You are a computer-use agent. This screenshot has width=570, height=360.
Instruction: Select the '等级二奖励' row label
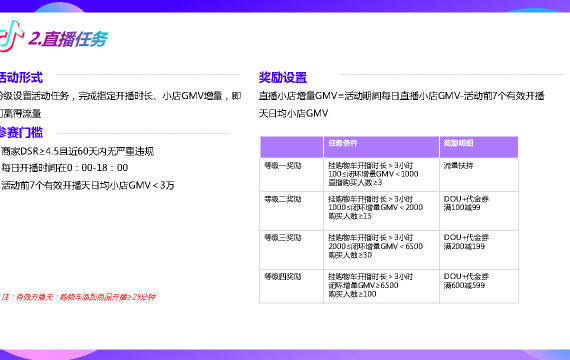pos(283,199)
